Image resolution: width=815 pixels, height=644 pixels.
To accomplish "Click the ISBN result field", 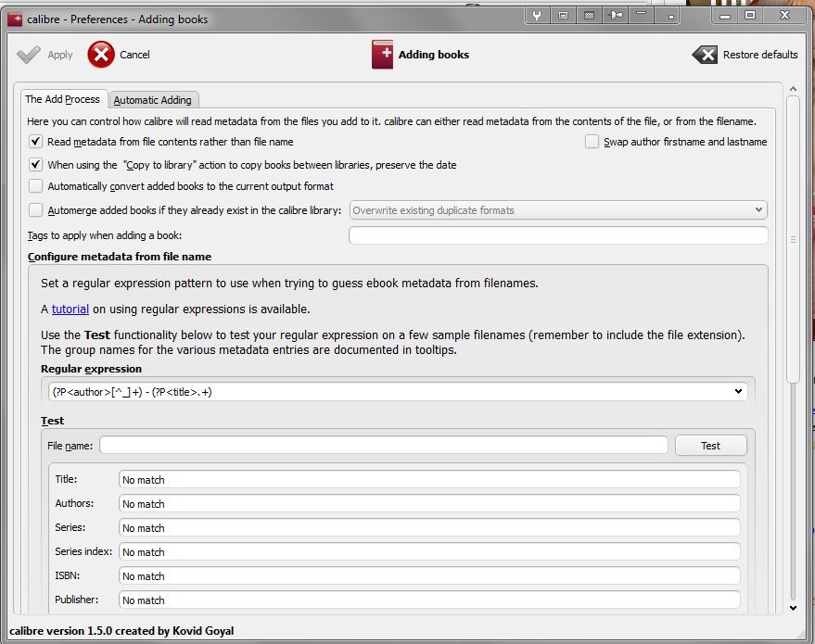I will (x=429, y=576).
